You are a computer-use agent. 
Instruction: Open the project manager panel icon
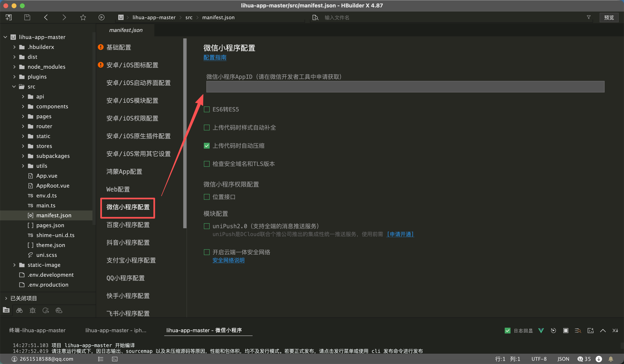pyautogui.click(x=6, y=310)
